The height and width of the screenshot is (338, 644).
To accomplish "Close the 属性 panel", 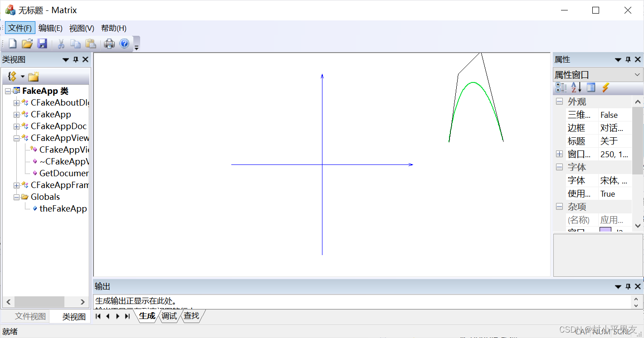I will pos(638,59).
